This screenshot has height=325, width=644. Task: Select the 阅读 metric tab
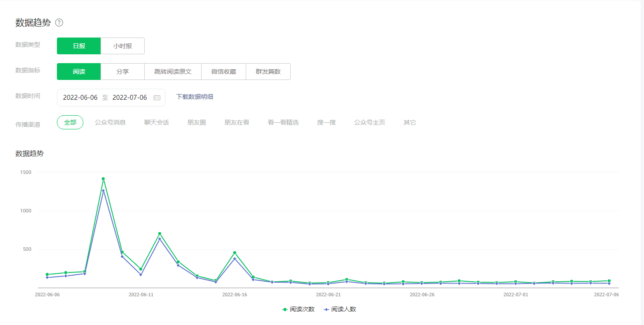pos(79,72)
